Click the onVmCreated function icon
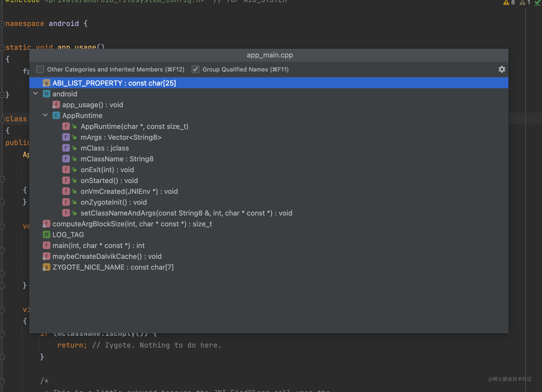This screenshot has height=392, width=542. [x=66, y=191]
